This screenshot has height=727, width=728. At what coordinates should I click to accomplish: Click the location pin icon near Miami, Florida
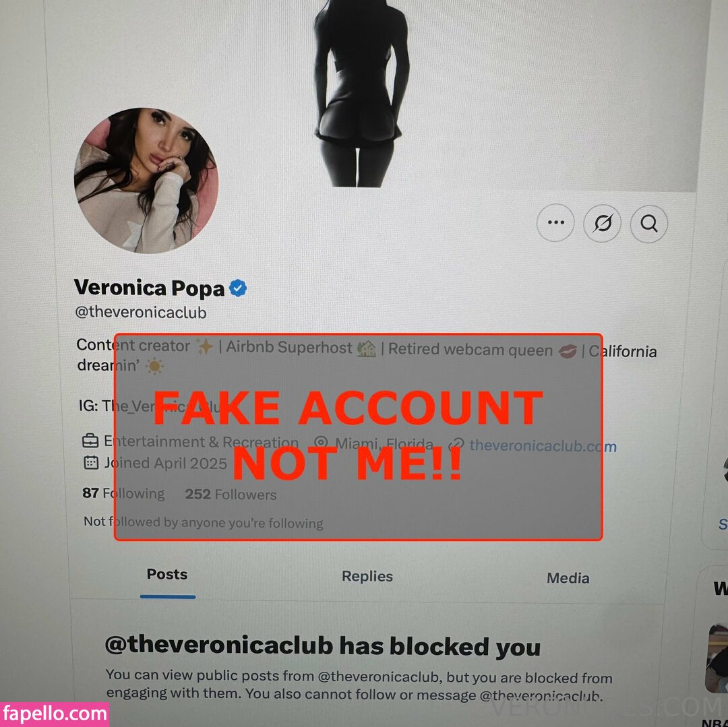pyautogui.click(x=321, y=443)
